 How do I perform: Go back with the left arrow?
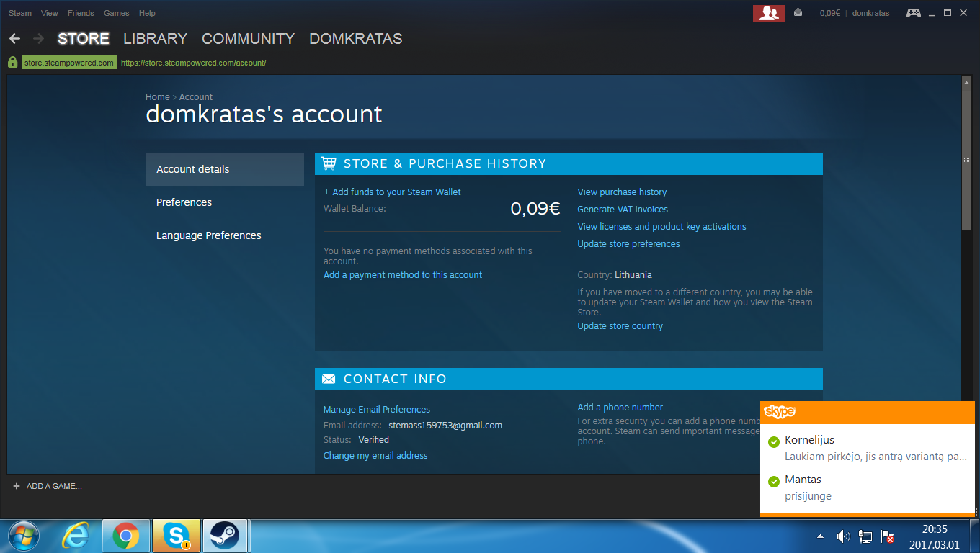click(14, 39)
